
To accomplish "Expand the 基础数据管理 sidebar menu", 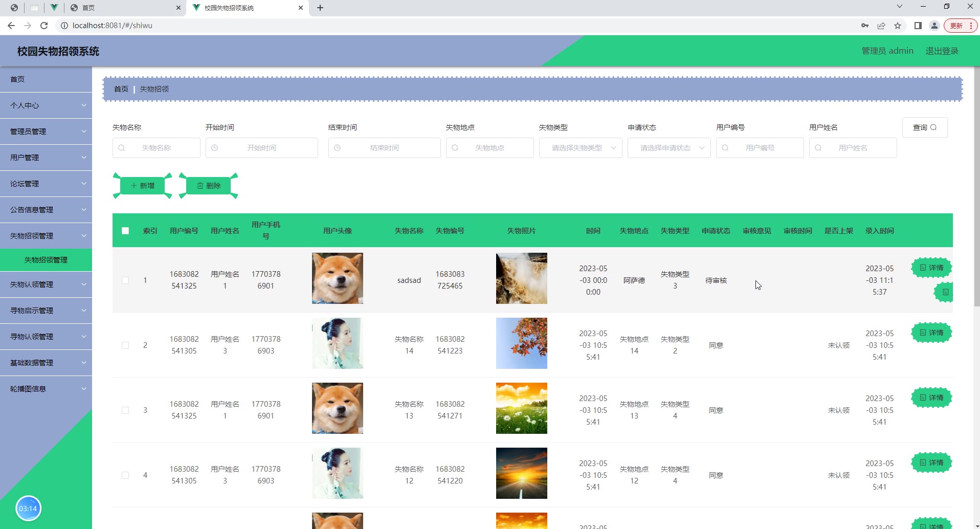I will (46, 363).
